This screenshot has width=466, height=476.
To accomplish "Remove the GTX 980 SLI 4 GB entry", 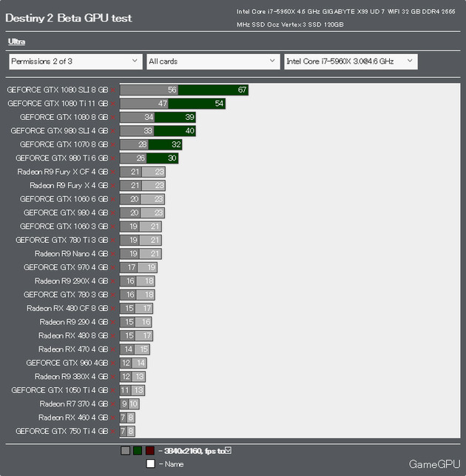I will coord(113,131).
